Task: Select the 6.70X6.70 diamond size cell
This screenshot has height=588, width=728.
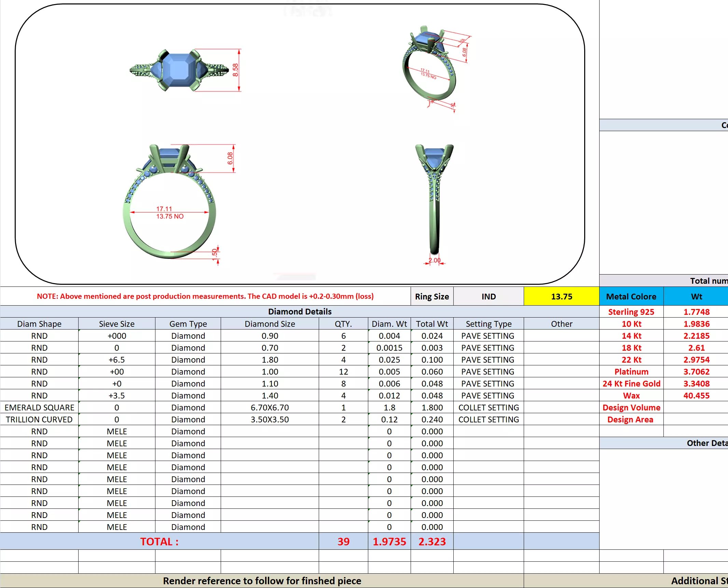Action: click(x=270, y=407)
